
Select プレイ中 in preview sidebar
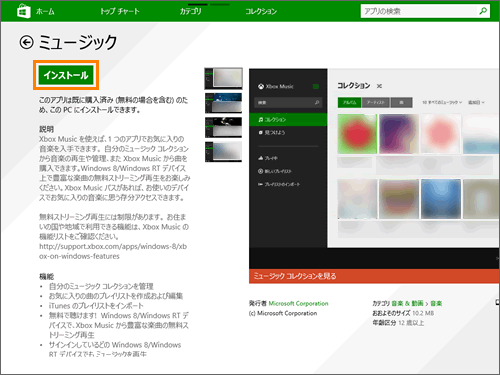[x=268, y=158]
